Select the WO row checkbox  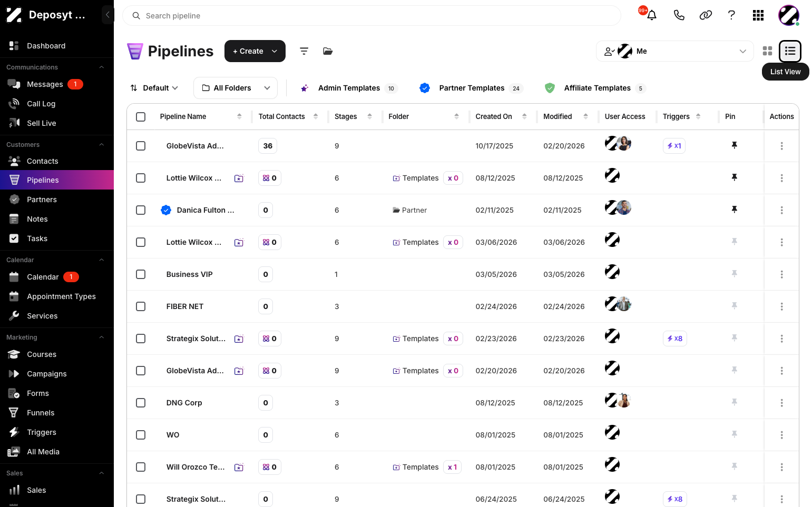[141, 435]
